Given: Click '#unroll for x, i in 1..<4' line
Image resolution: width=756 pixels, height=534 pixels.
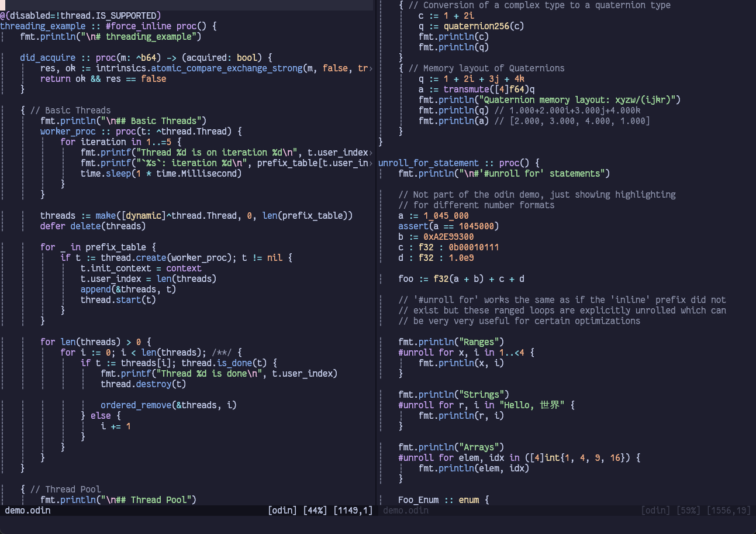Looking at the screenshot, I should (466, 353).
